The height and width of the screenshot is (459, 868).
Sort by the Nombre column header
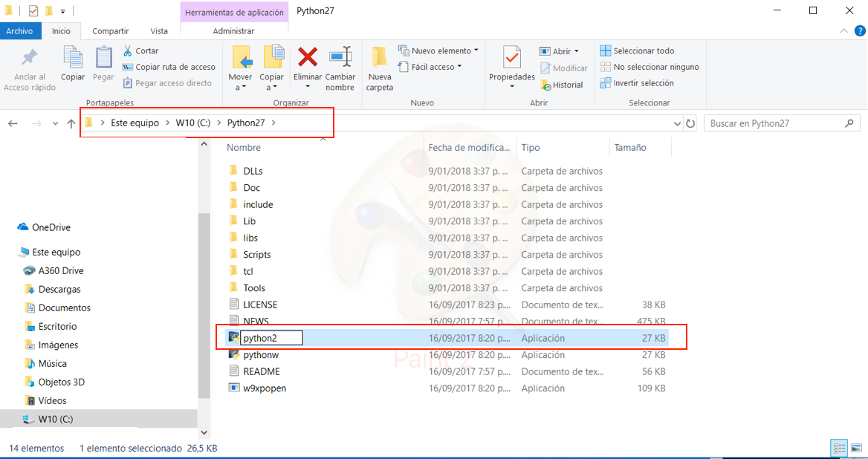tap(244, 148)
